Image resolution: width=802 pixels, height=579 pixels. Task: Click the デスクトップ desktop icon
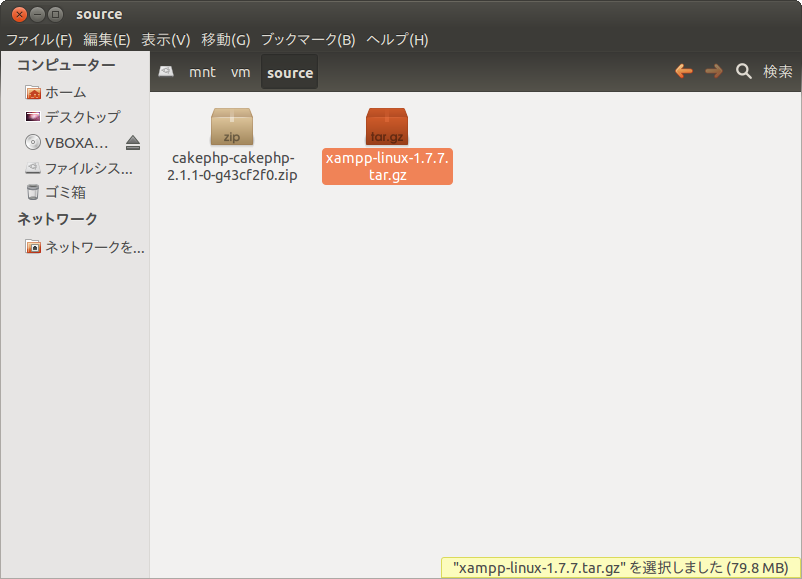[33, 117]
